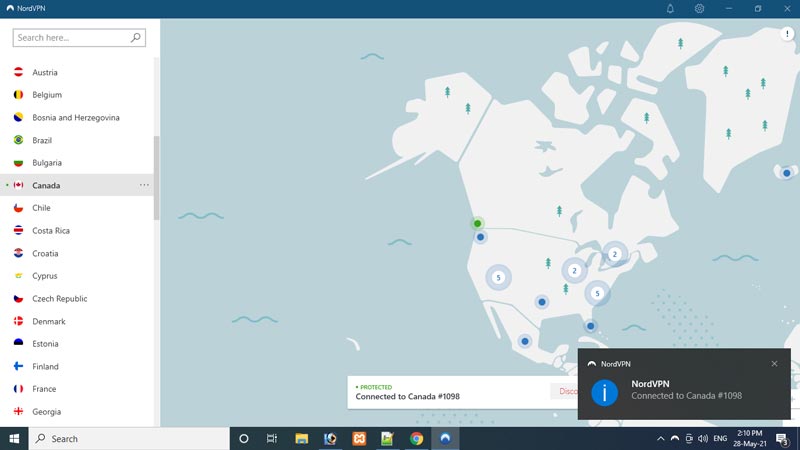Choose Bosnia and Herzegovina server
The width and height of the screenshot is (800, 450).
[77, 117]
